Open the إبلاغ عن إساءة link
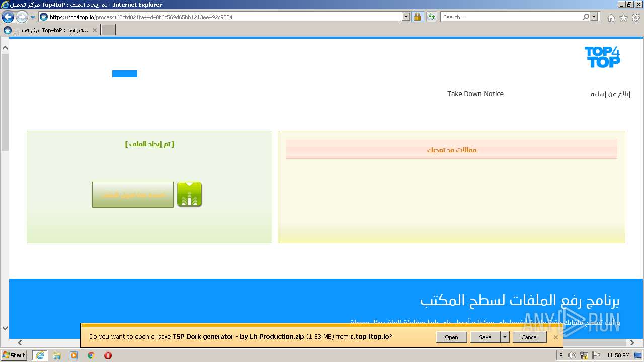Viewport: 644px width, 362px height. point(610,94)
